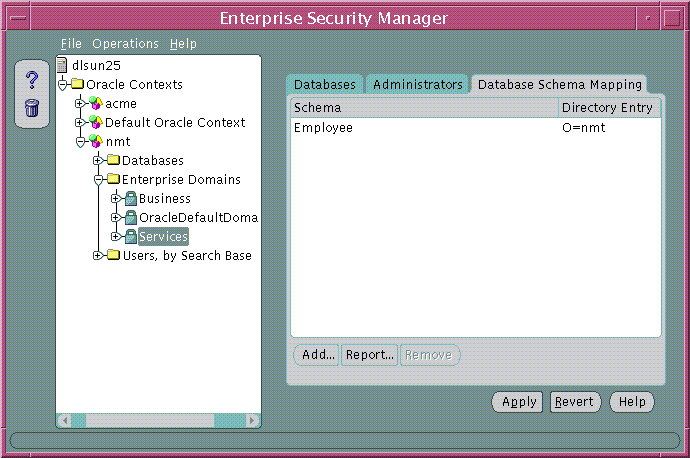Collapse the nmt context node

coord(80,142)
